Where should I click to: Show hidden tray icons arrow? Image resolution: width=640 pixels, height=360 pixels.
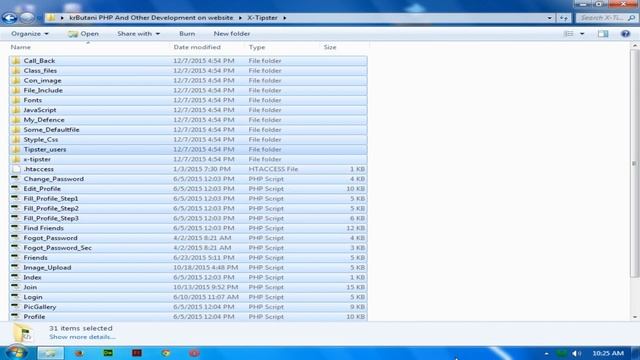point(546,353)
